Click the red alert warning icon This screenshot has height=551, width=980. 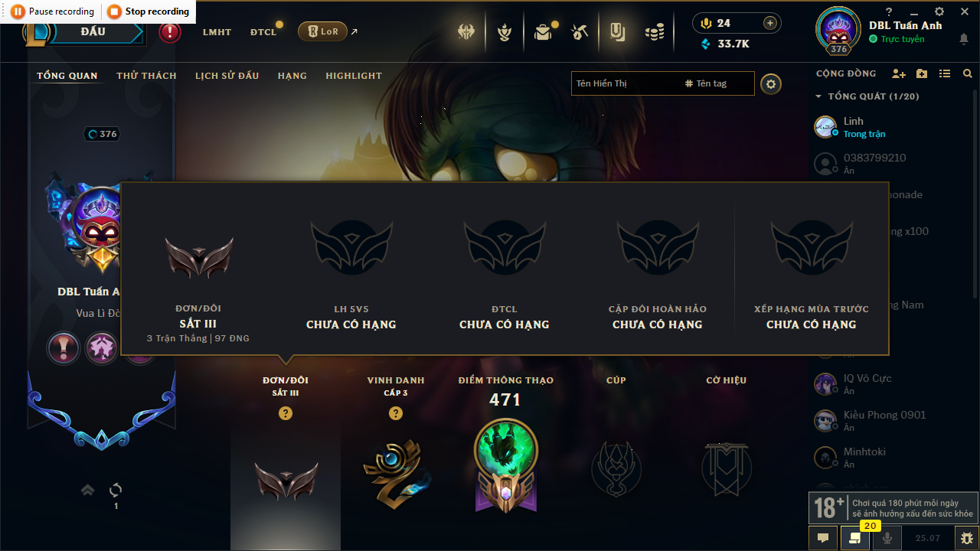coord(170,32)
